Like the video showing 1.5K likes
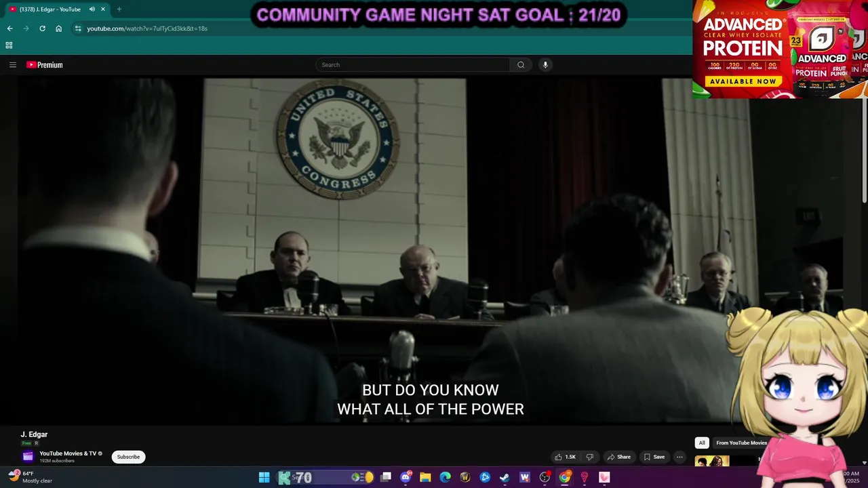The width and height of the screenshot is (868, 488). tap(566, 457)
